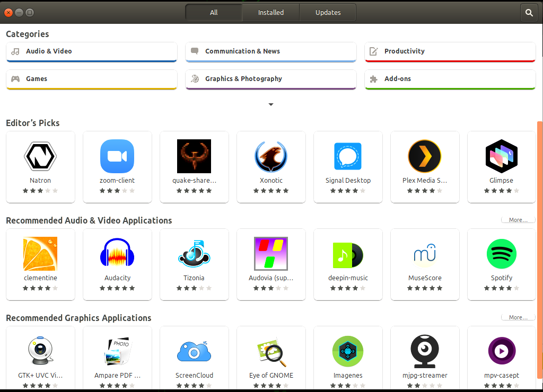Open the Add-ons category
This screenshot has width=543, height=392.
pos(450,79)
